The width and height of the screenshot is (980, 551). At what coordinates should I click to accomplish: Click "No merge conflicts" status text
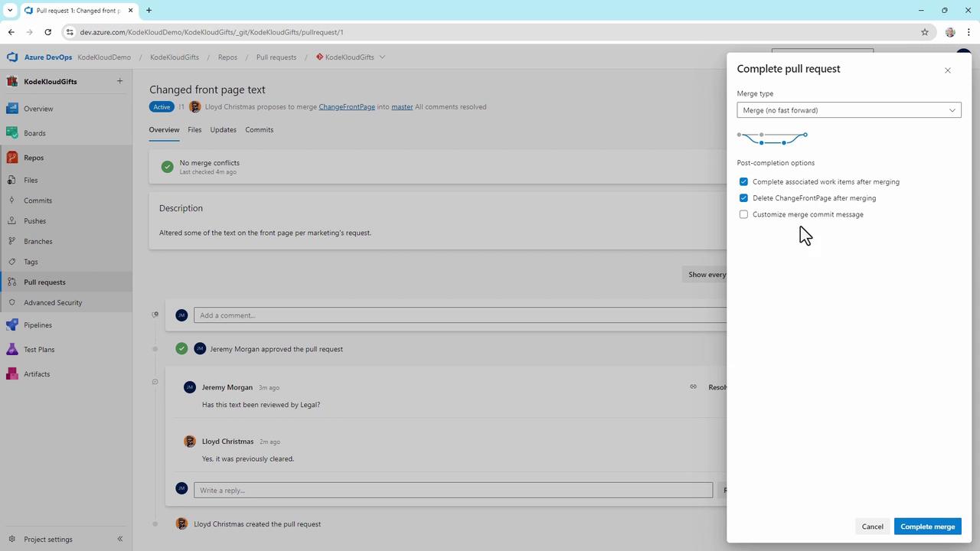(x=209, y=163)
